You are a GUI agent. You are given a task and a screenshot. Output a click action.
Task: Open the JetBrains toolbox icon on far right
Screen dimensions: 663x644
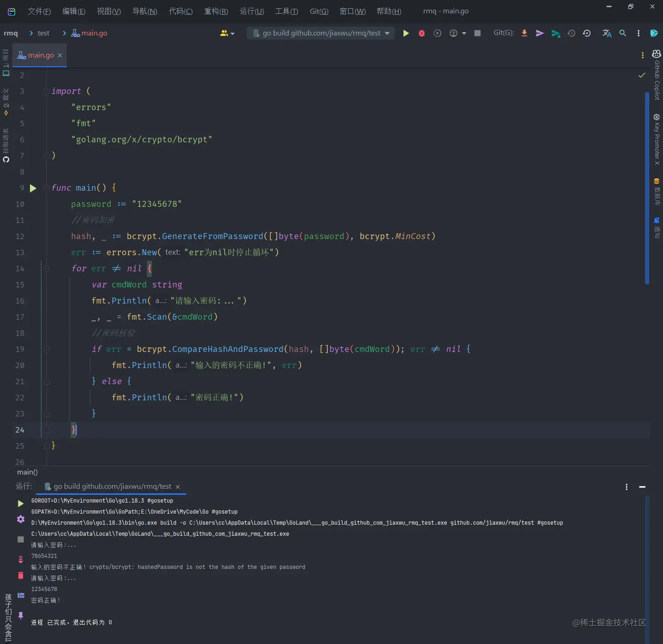click(654, 33)
